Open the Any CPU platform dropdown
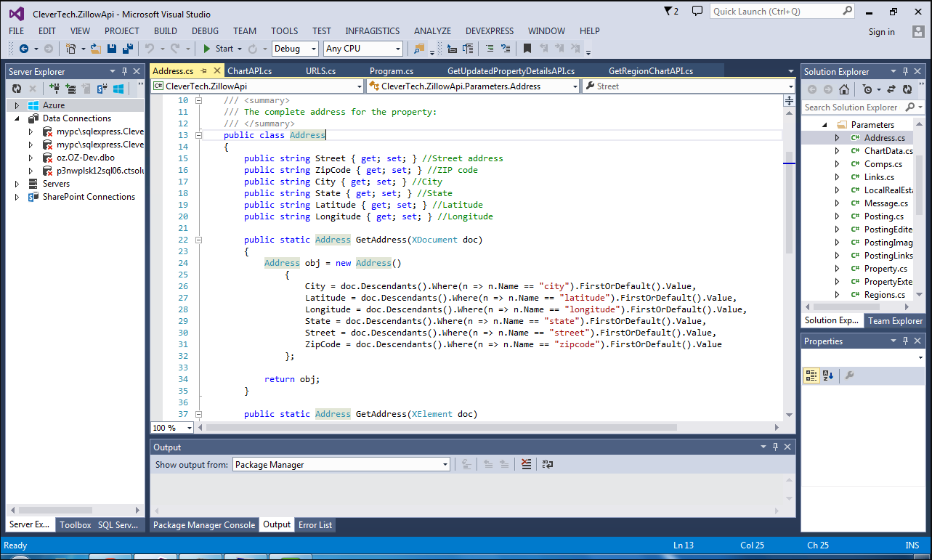Viewport: 932px width, 560px height. 397,49
